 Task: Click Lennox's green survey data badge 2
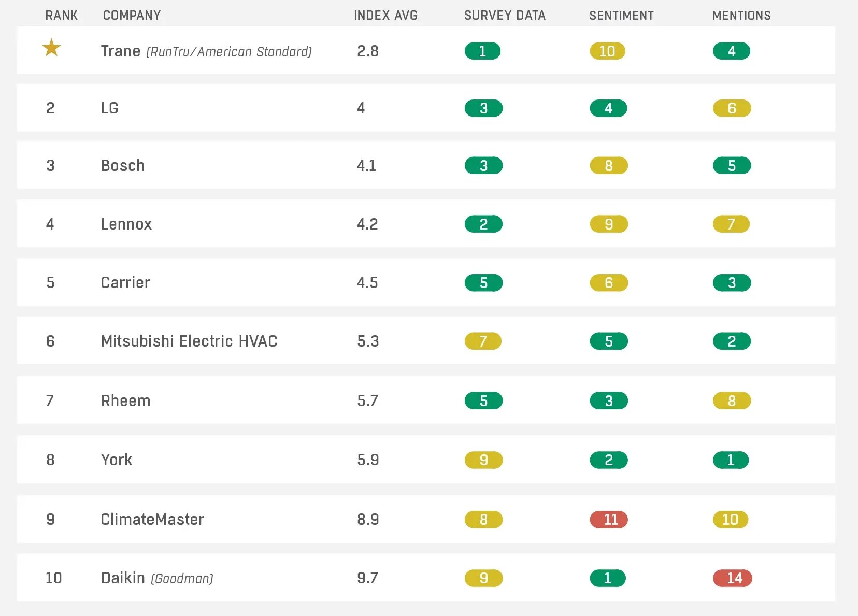[x=483, y=224]
